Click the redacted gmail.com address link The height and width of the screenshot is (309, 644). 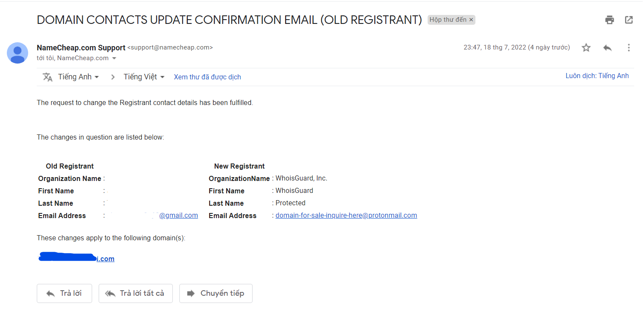pyautogui.click(x=178, y=216)
